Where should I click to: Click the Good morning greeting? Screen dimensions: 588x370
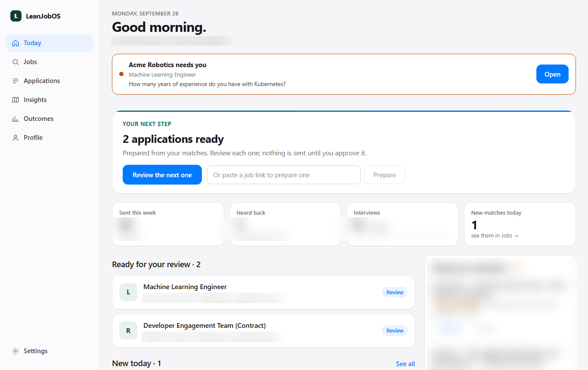click(x=159, y=27)
